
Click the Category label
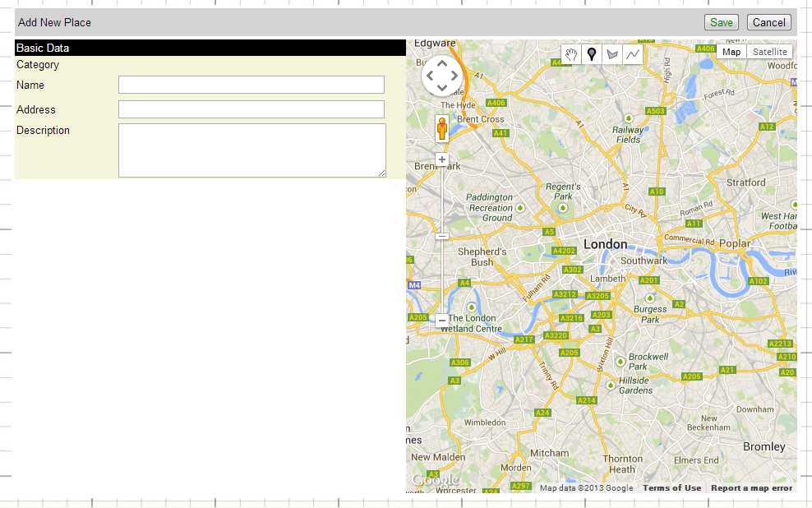pyautogui.click(x=37, y=65)
